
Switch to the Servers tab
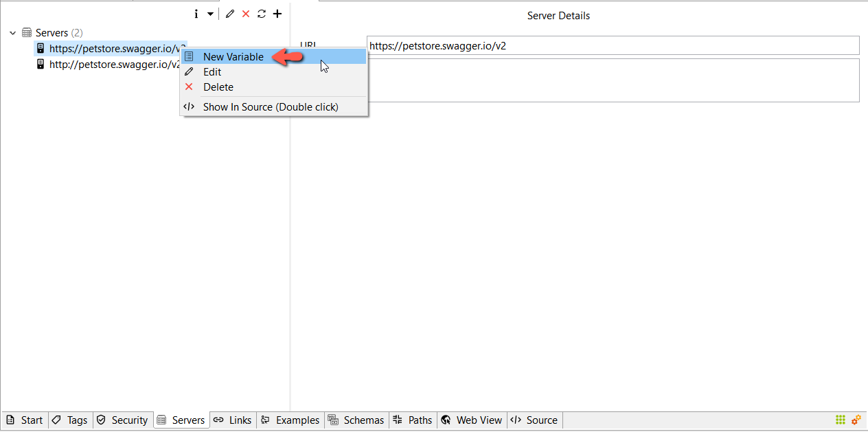[181, 420]
